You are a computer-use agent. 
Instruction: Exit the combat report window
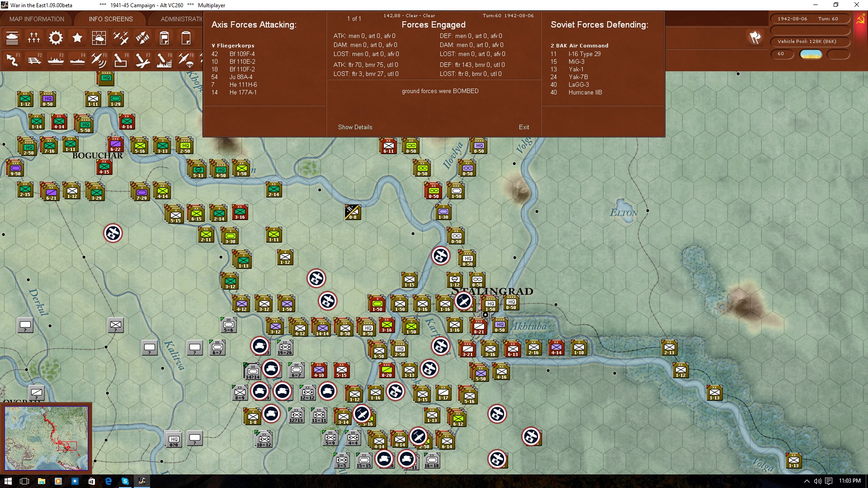[524, 127]
